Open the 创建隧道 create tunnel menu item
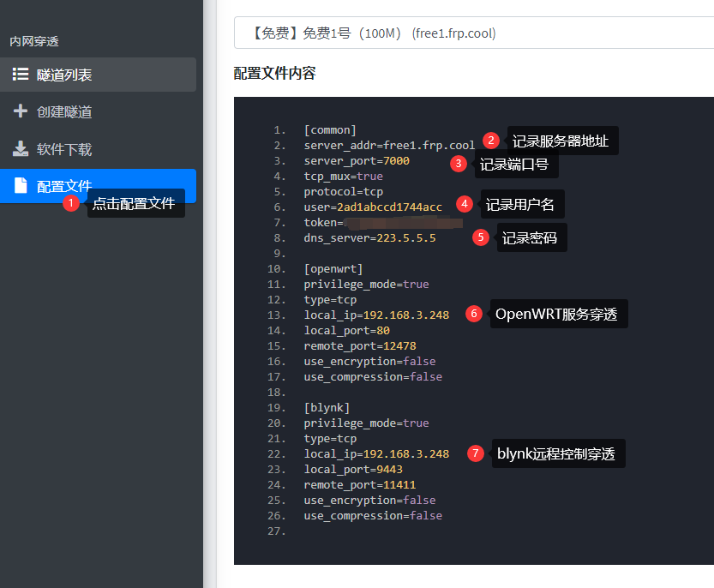714x588 pixels. tap(98, 111)
